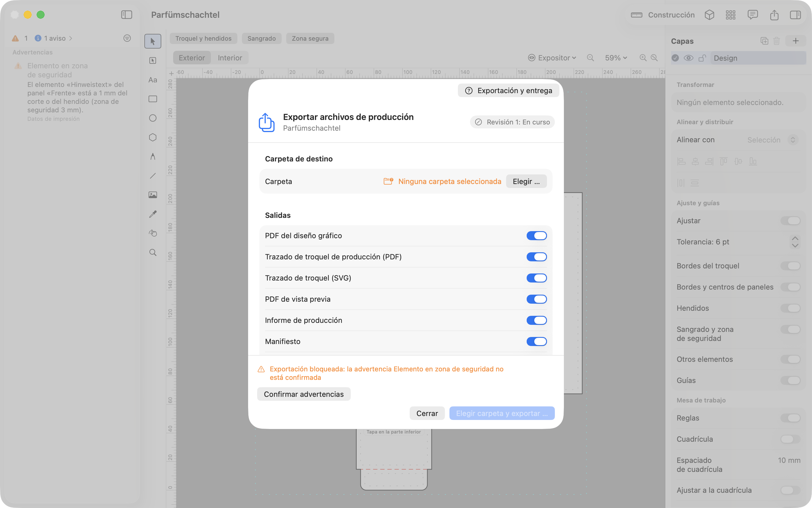Switch to the Exterior tab
The width and height of the screenshot is (812, 508).
192,58
